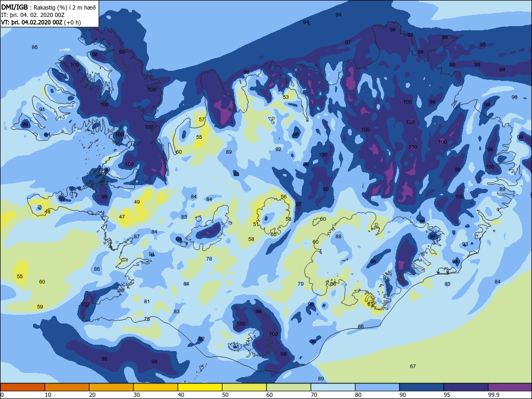Image resolution: width=532 pixels, height=399 pixels.
Task: Click the legend tick label 70
Action: click(x=314, y=395)
